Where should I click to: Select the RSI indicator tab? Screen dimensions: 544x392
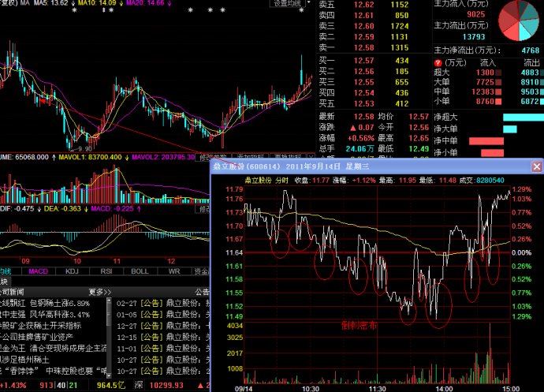tap(106, 271)
